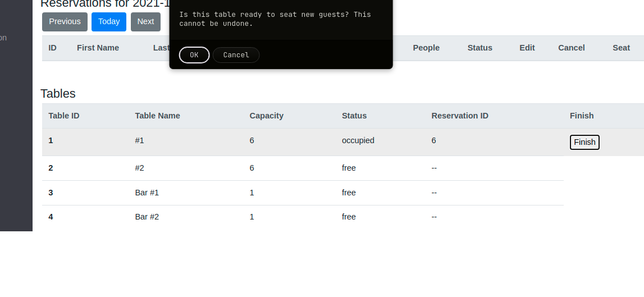Click the Finish column header
The height and width of the screenshot is (297, 644).
(x=582, y=116)
